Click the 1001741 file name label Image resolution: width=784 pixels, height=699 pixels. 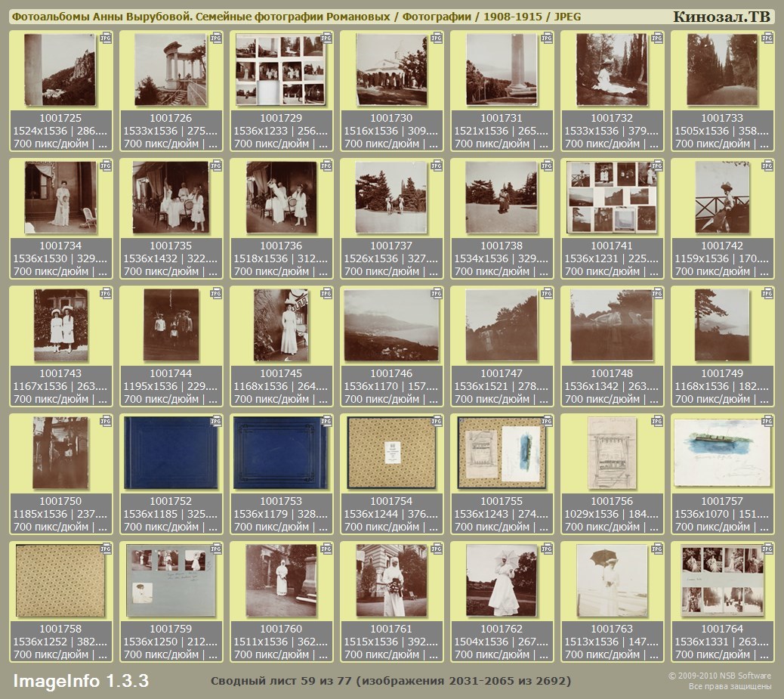point(612,246)
